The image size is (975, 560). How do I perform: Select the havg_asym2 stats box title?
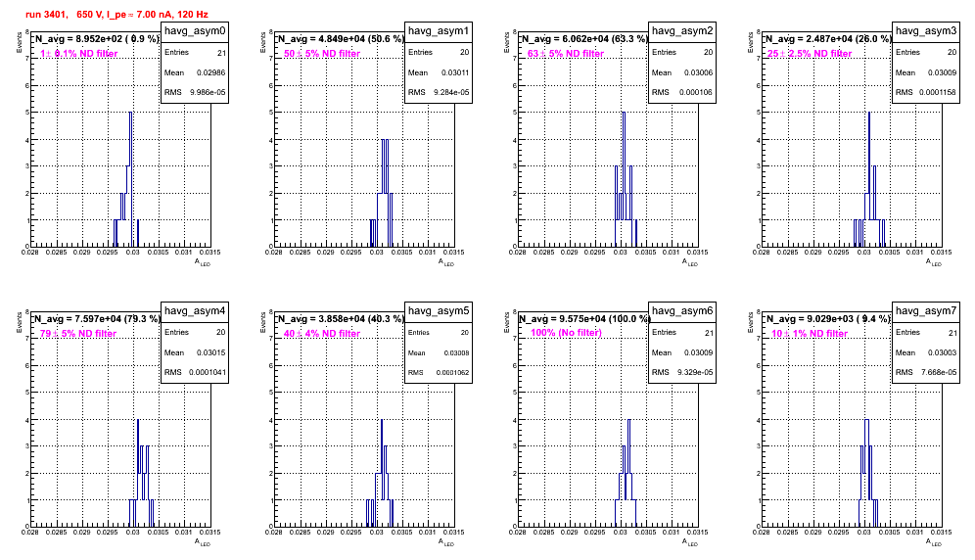[x=682, y=31]
